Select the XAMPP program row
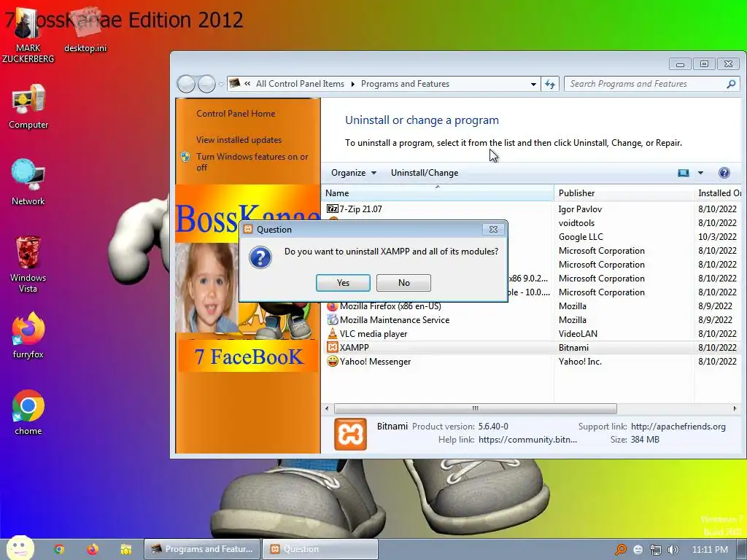This screenshot has width=747, height=560. tap(532, 348)
